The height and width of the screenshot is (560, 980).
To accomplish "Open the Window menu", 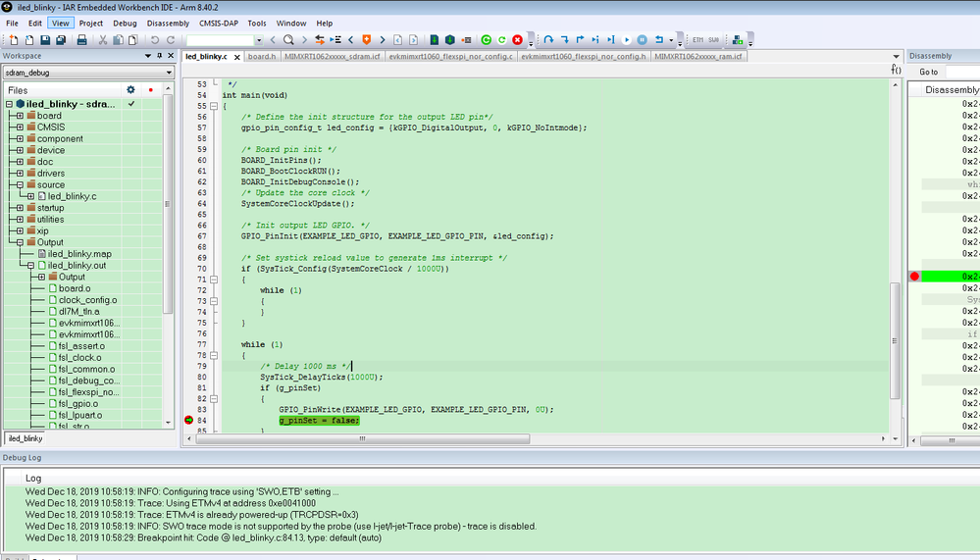I will (x=291, y=24).
